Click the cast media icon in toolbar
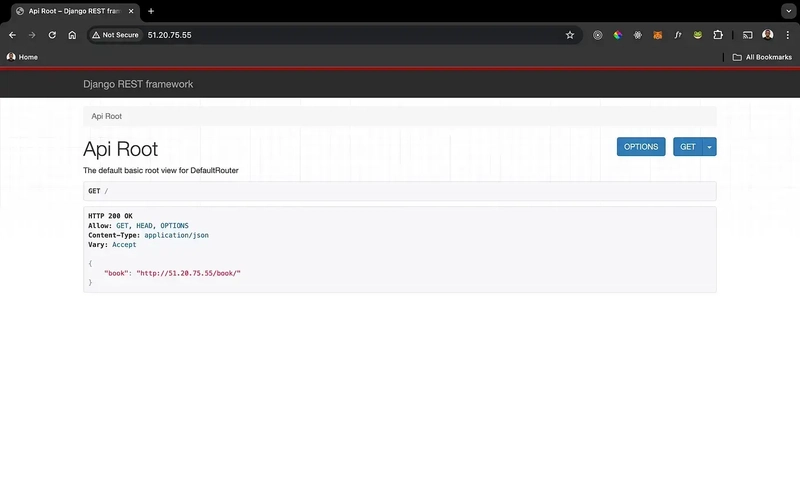Screen dimensions: 800x500 (747, 35)
